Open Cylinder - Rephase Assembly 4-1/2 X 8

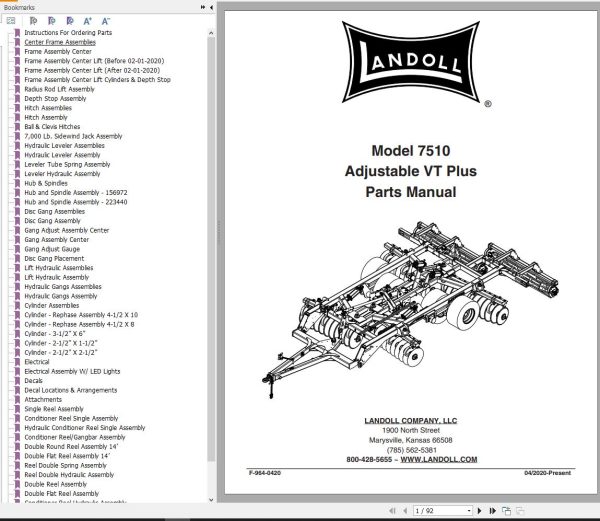click(79, 324)
